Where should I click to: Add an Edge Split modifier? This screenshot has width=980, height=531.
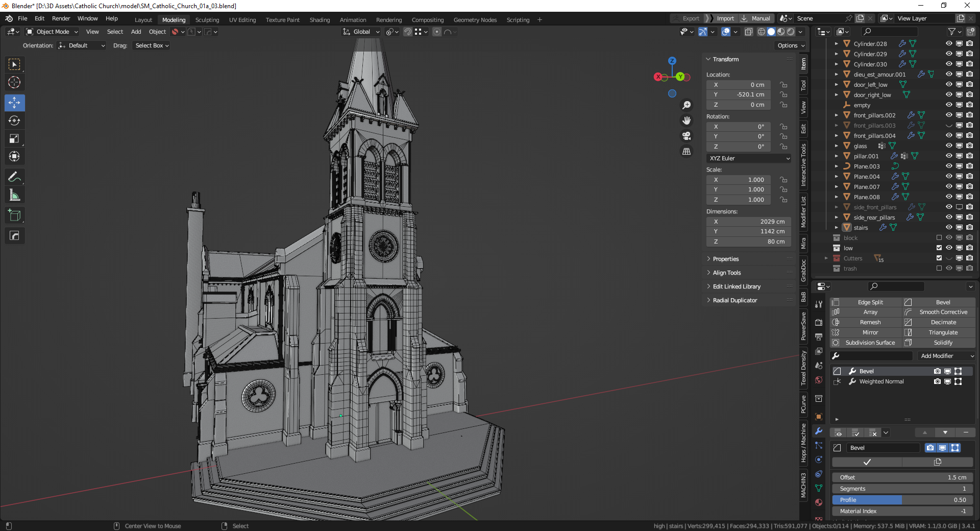[866, 302]
